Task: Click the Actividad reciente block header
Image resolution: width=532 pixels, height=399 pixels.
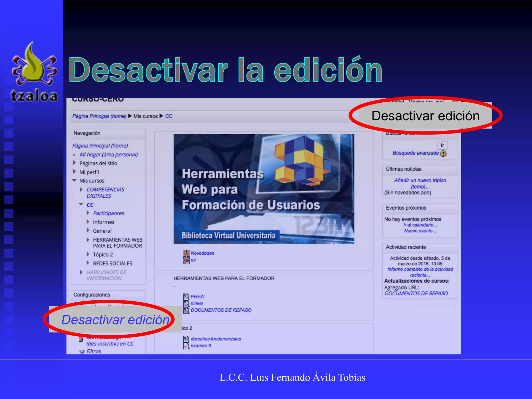Action: click(420, 247)
